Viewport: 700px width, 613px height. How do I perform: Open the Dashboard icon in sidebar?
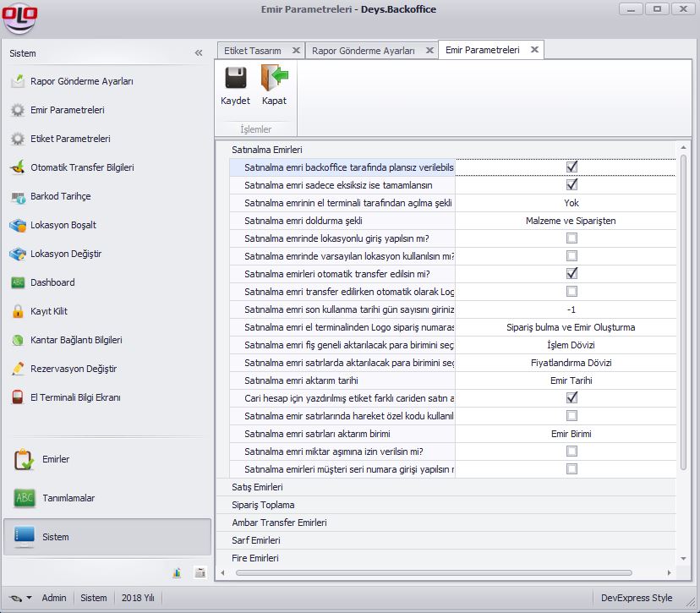pos(18,282)
